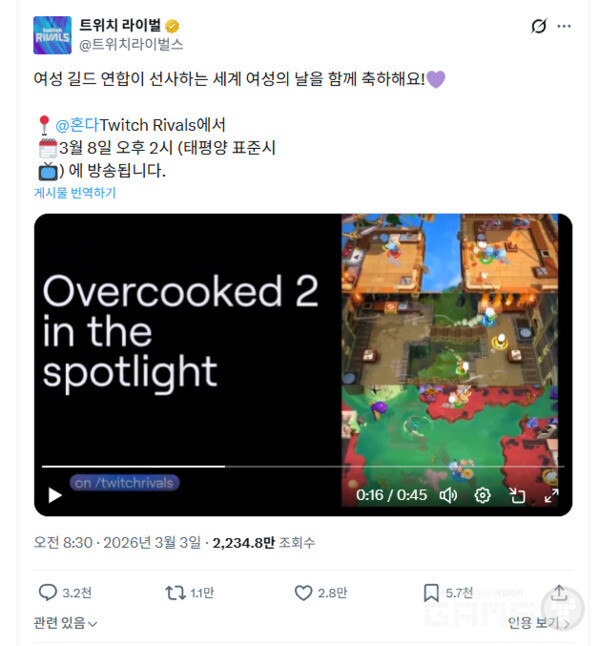Viewport: 600px width, 646px height.
Task: Share the post via upload icon
Action: (x=559, y=593)
